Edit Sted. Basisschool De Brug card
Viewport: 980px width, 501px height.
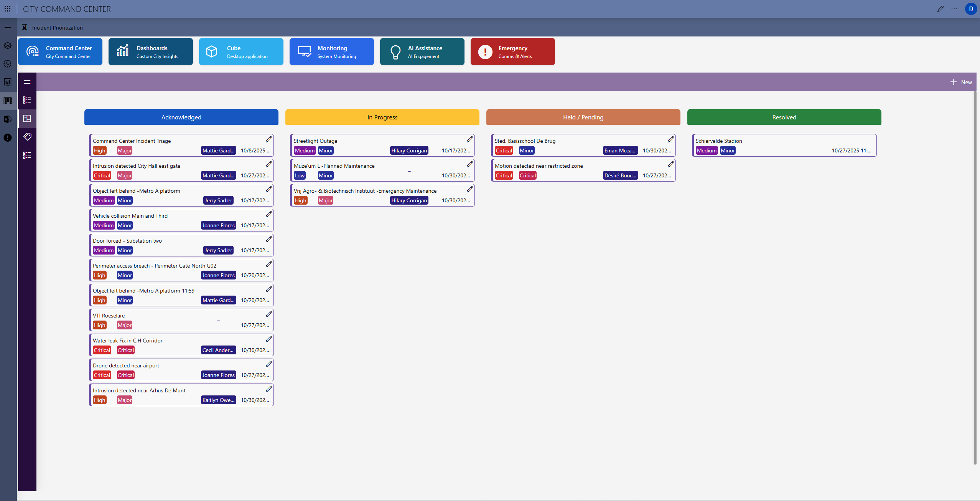(x=670, y=139)
